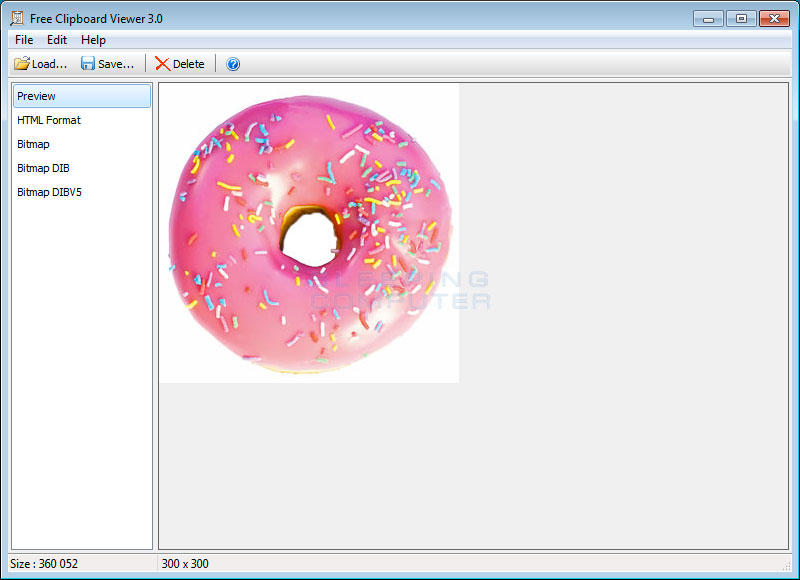Image resolution: width=800 pixels, height=580 pixels.
Task: Minimize the Free Clipboard Viewer window
Action: pyautogui.click(x=708, y=18)
